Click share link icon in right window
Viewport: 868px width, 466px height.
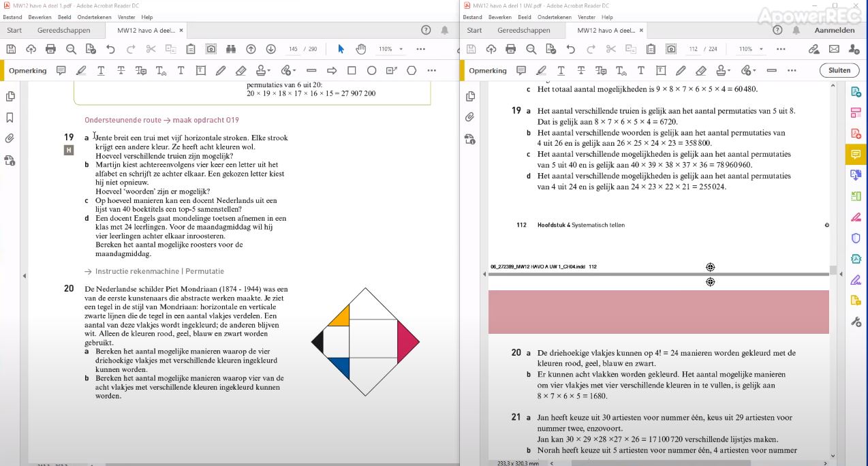click(813, 49)
